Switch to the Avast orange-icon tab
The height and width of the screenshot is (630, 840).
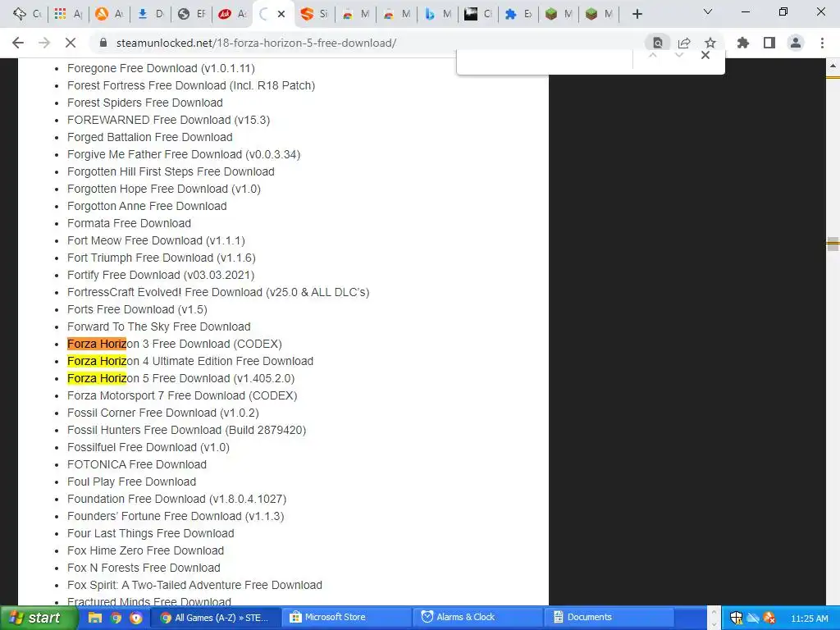tap(109, 14)
